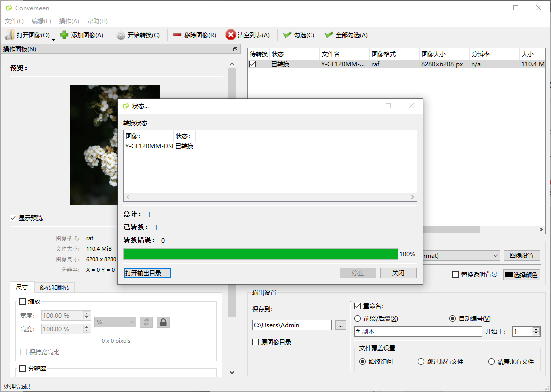Open the percentage unit dropdown under 尺寸

tap(115, 322)
